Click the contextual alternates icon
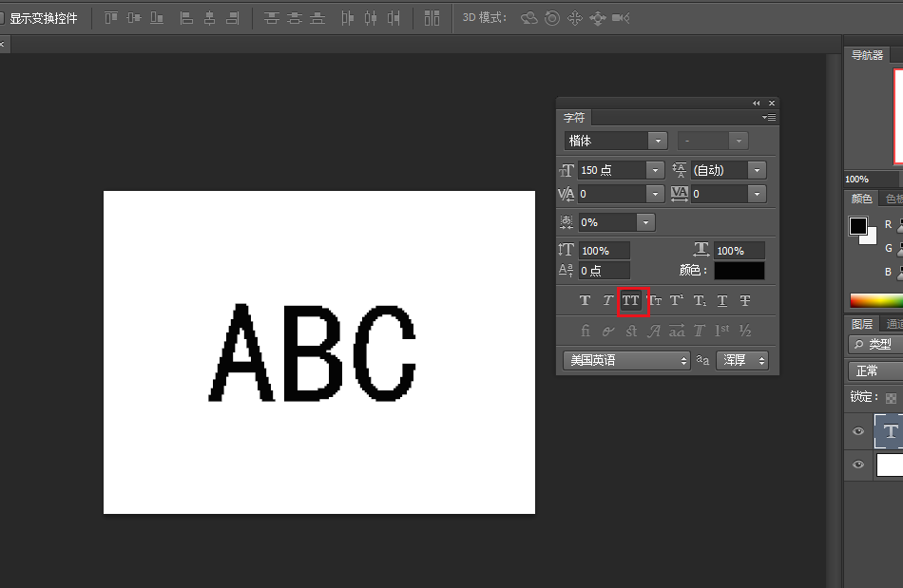Image resolution: width=903 pixels, height=588 pixels. pyautogui.click(x=608, y=331)
